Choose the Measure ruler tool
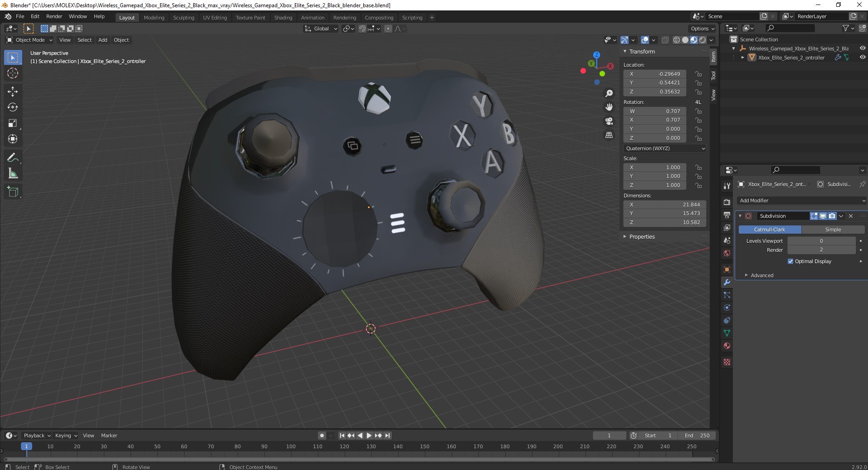 (x=13, y=173)
